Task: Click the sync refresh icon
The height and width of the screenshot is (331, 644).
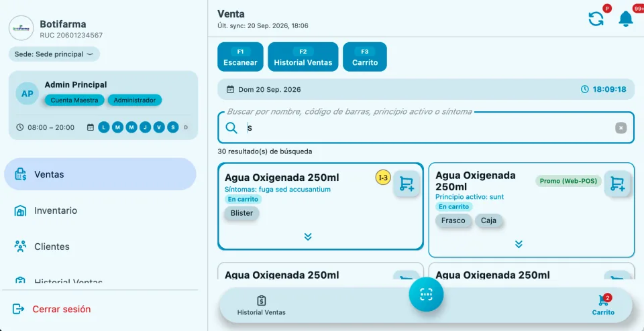Action: (x=596, y=19)
